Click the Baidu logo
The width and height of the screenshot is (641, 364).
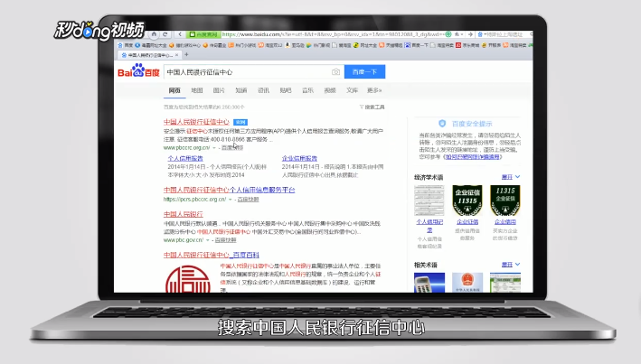[138, 70]
